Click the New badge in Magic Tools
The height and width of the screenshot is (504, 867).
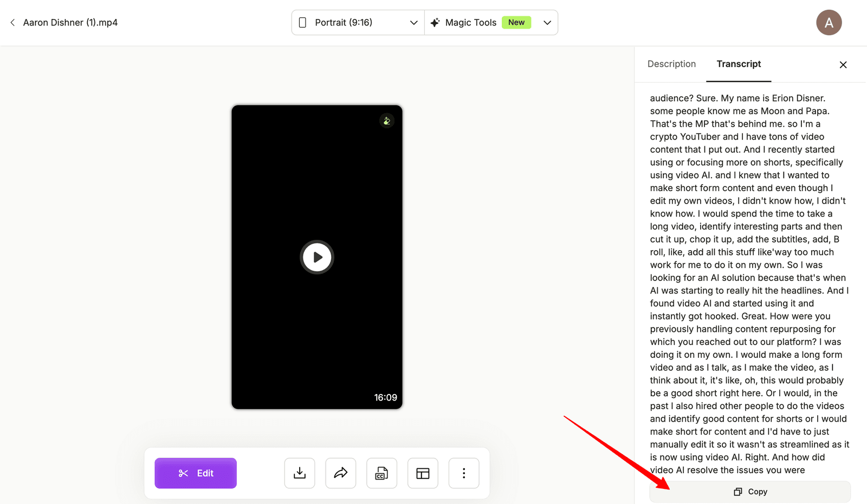pyautogui.click(x=516, y=22)
